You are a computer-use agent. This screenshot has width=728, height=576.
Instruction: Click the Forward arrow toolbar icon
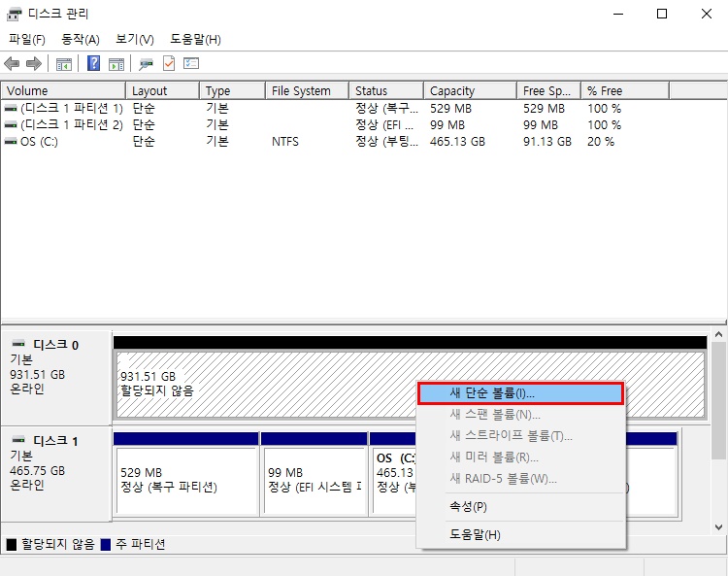pyautogui.click(x=34, y=64)
